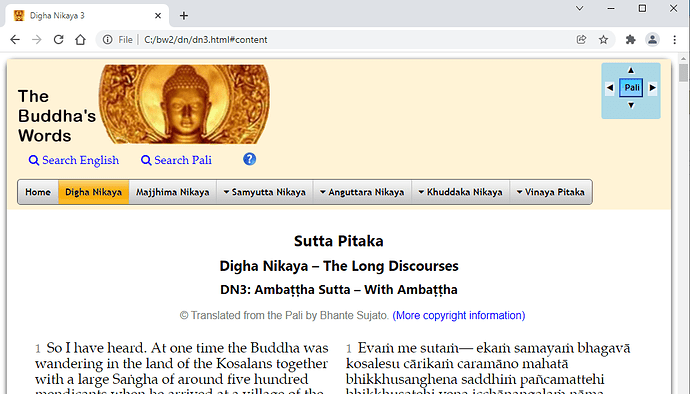Click the scrollbar up arrow

click(x=683, y=58)
